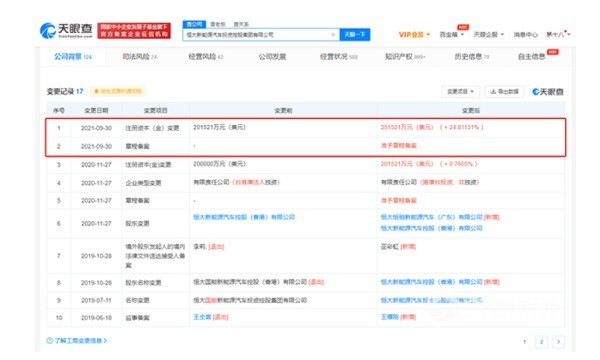Click row 3 cell 200000万元（美元）
The height and width of the screenshot is (360, 600).
(219, 164)
